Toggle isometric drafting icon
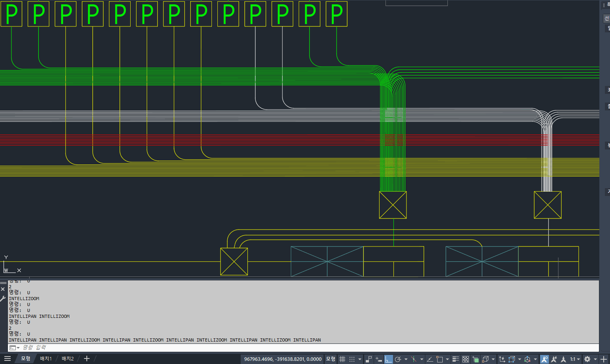Image resolution: width=610 pixels, height=364 pixels. point(414,359)
